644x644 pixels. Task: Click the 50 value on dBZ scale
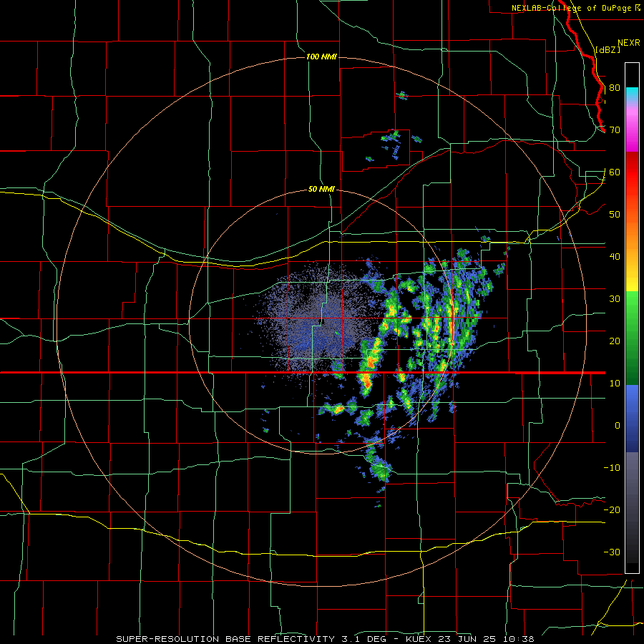coord(615,215)
